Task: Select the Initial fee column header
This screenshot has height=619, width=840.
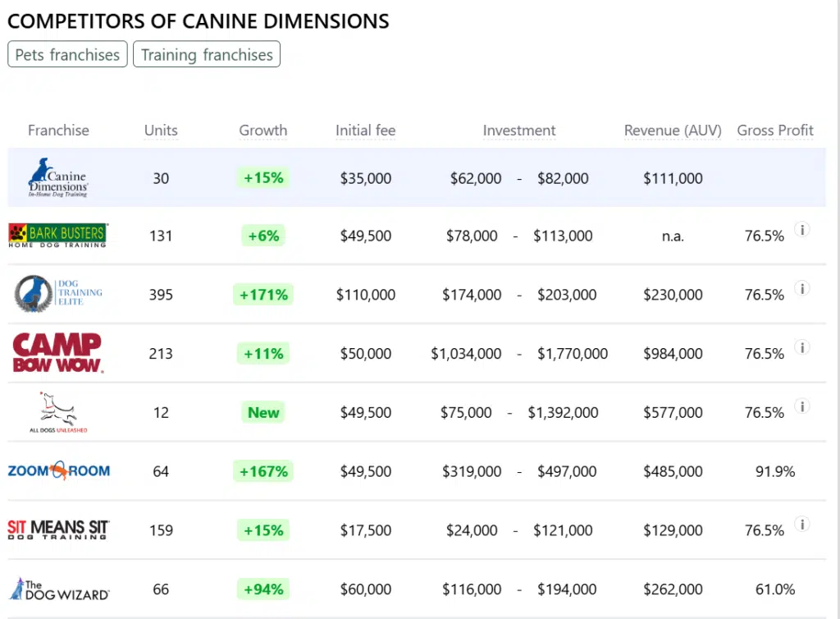Action: (366, 131)
